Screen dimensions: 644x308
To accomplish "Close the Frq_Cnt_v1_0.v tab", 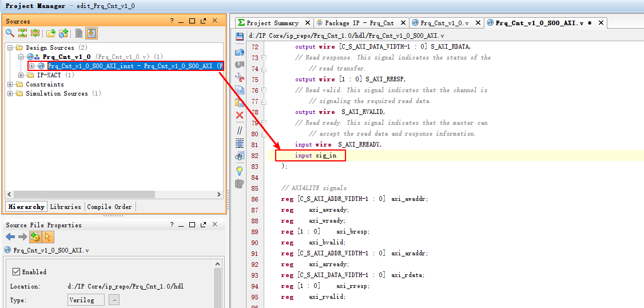I will [x=478, y=23].
